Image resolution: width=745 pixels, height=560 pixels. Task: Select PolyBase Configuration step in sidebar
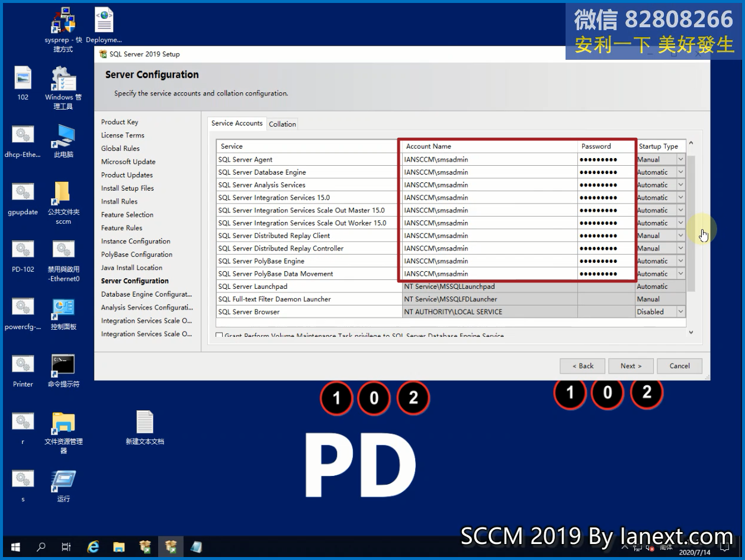[137, 255]
